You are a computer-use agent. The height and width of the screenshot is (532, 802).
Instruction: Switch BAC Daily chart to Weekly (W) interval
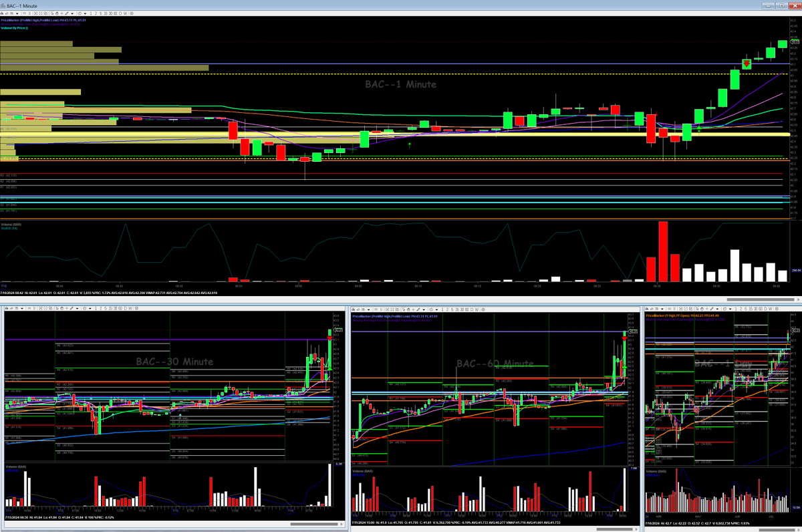tap(770, 309)
